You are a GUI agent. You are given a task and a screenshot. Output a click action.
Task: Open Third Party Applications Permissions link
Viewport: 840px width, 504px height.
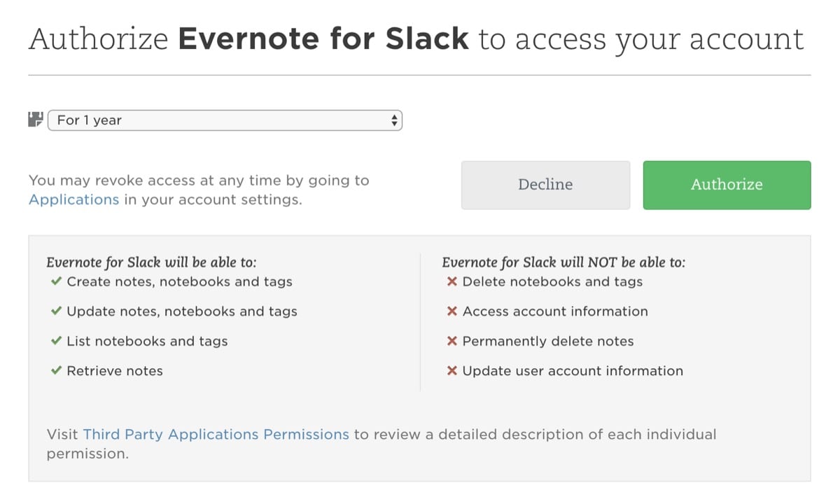(216, 434)
